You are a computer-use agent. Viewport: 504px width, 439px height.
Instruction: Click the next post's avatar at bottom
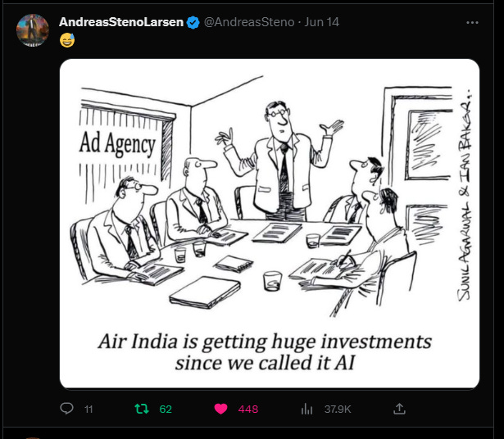coord(33,437)
